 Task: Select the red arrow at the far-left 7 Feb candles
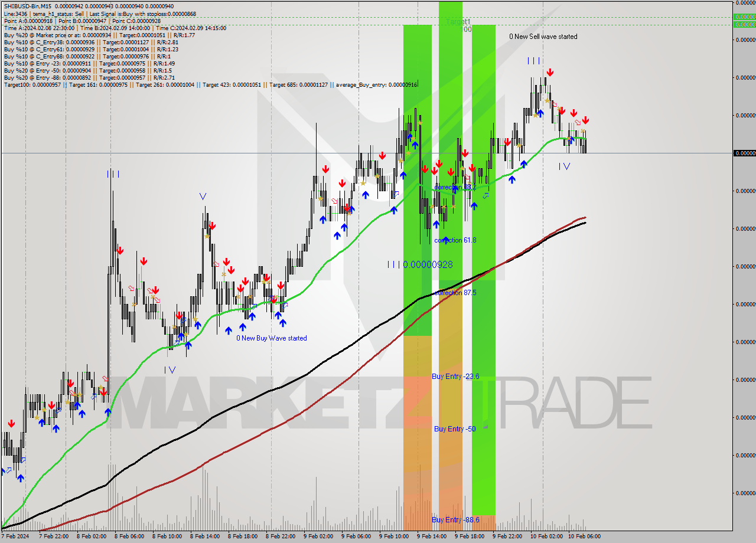pyautogui.click(x=11, y=424)
